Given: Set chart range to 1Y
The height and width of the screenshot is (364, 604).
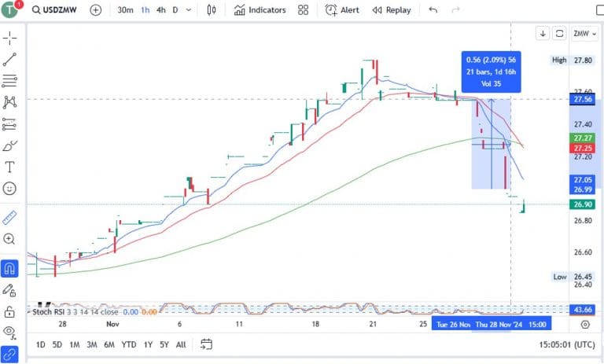Looking at the screenshot, I should [148, 344].
